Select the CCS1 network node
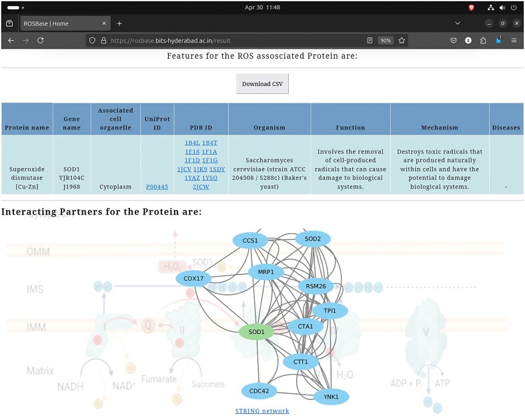The image size is (525, 420). tap(250, 241)
